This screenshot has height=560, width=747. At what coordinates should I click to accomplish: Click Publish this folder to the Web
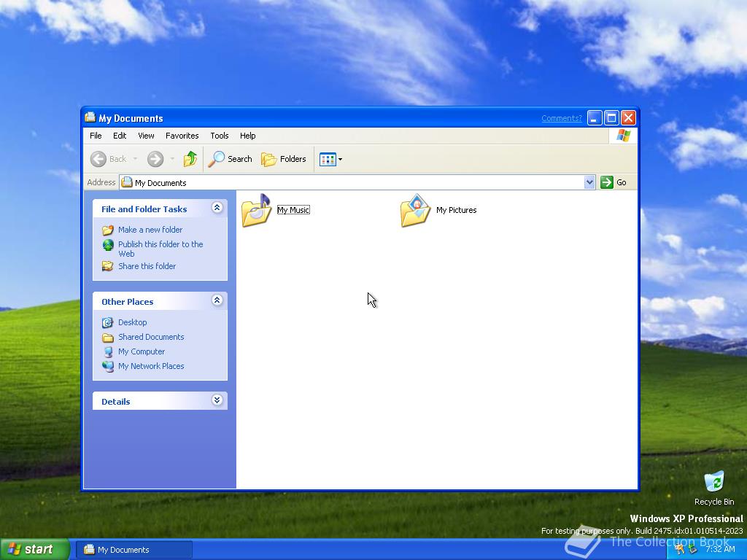pos(160,249)
